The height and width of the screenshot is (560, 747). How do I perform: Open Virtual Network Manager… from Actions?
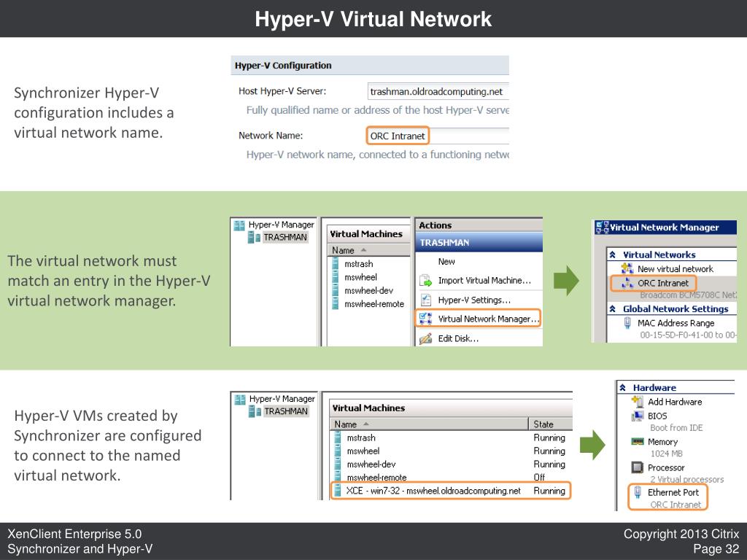coord(489,319)
